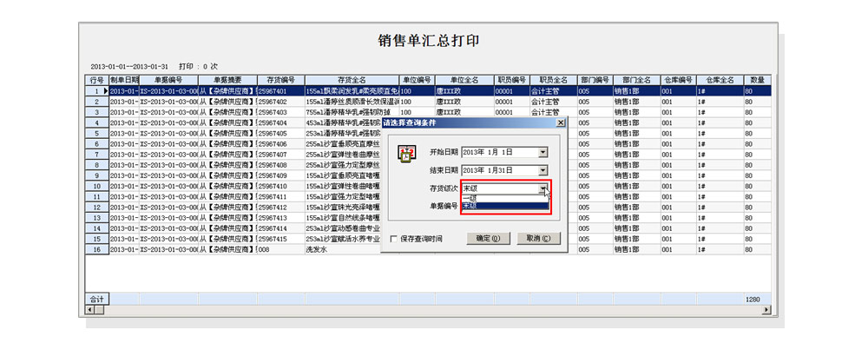Image resolution: width=868 pixels, height=363 pixels.
Task: Click inventory code 25967412 cell
Action: click(280, 207)
